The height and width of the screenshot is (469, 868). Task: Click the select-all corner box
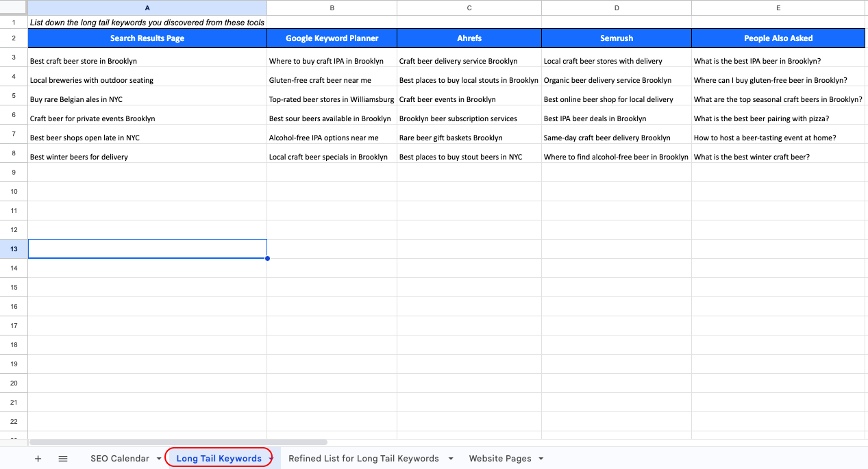(14, 8)
